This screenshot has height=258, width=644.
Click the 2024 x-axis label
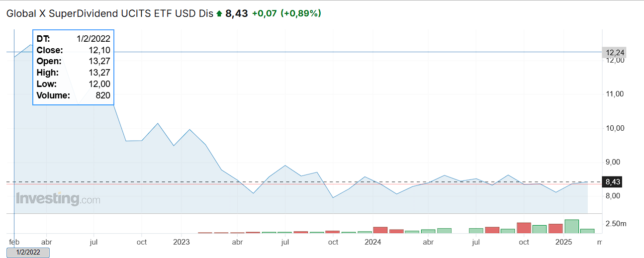(x=372, y=242)
